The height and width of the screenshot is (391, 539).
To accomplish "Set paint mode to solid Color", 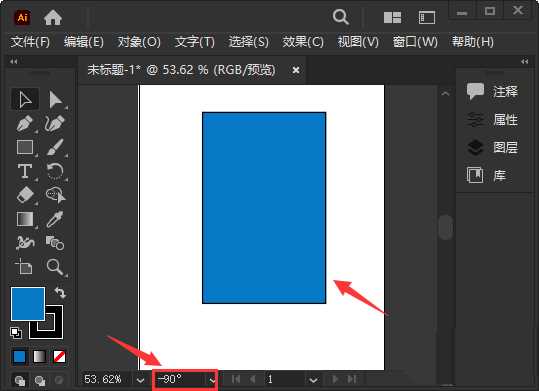I will click(x=20, y=357).
